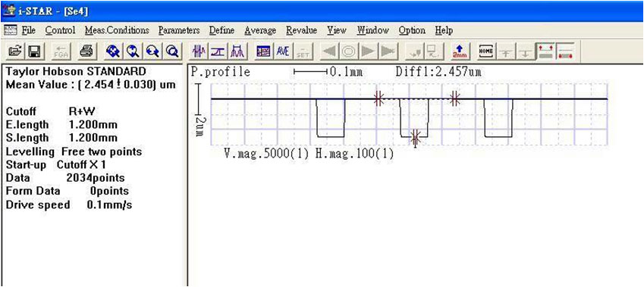Open the Parameters menu
644x287 pixels.
click(x=179, y=30)
